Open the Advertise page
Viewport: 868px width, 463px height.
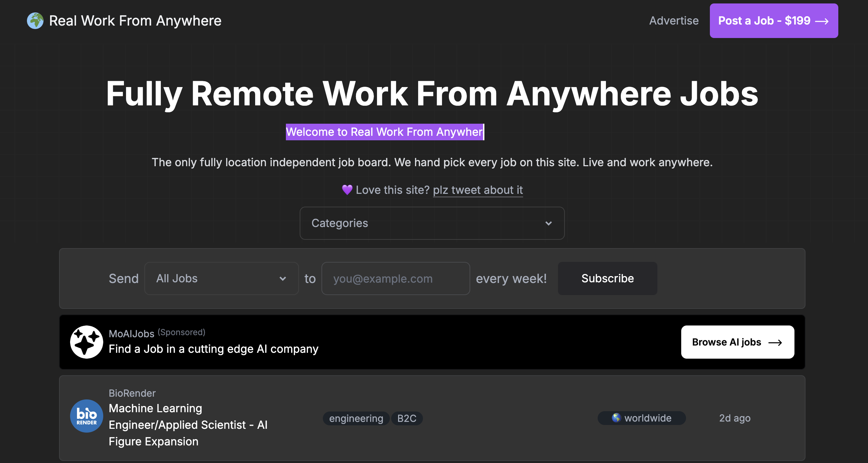(x=673, y=20)
